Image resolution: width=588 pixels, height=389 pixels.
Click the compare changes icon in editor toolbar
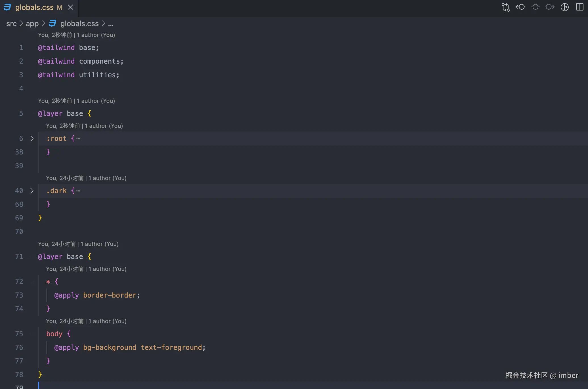click(x=505, y=7)
